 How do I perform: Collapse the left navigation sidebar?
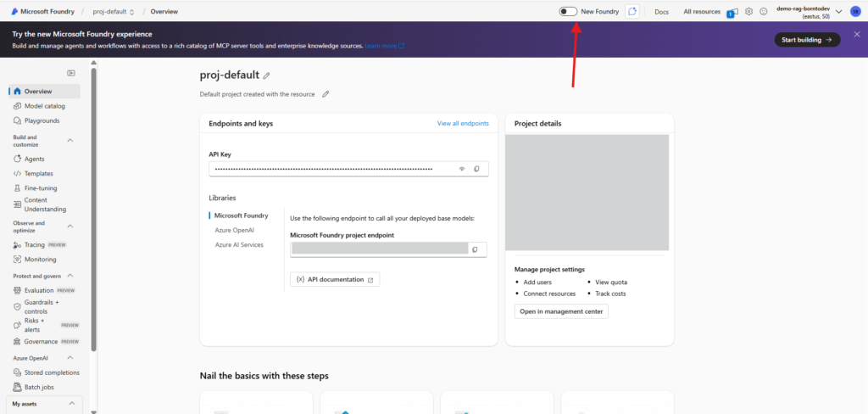(71, 73)
